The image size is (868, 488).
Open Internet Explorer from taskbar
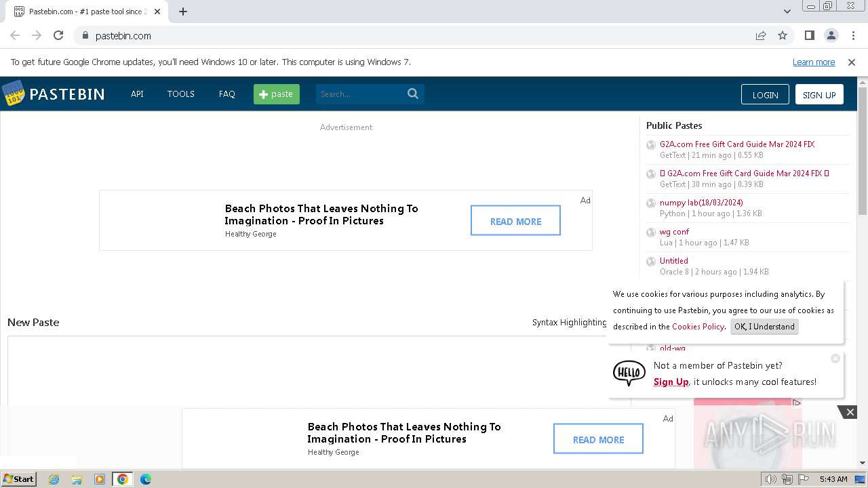click(54, 479)
